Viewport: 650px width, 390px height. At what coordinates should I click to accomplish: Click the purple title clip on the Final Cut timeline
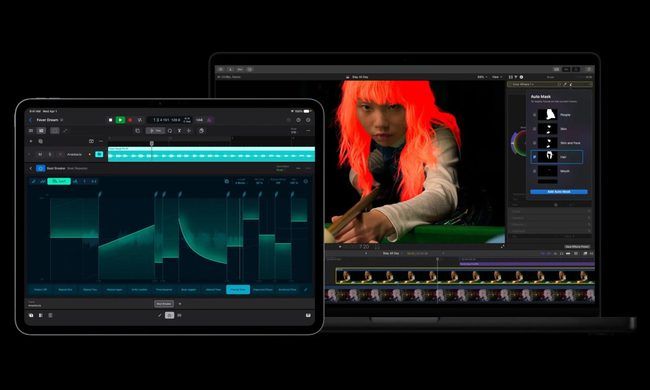click(x=527, y=264)
